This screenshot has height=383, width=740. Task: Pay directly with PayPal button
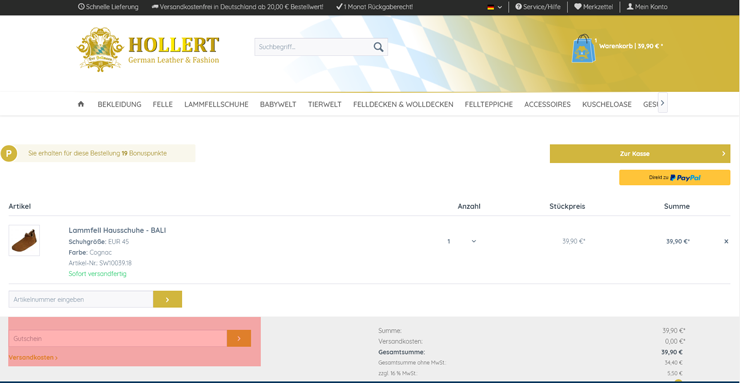point(674,177)
